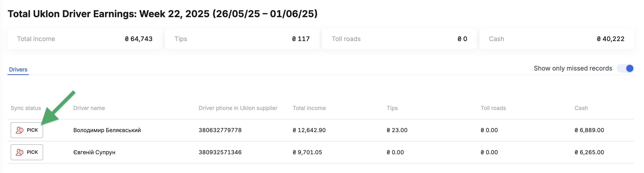Click the Sync status column header
Viewport: 644px width, 173px height.
pos(26,108)
